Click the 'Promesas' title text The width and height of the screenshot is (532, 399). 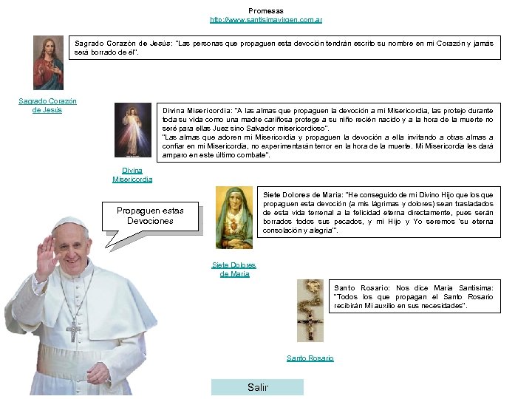click(x=266, y=11)
